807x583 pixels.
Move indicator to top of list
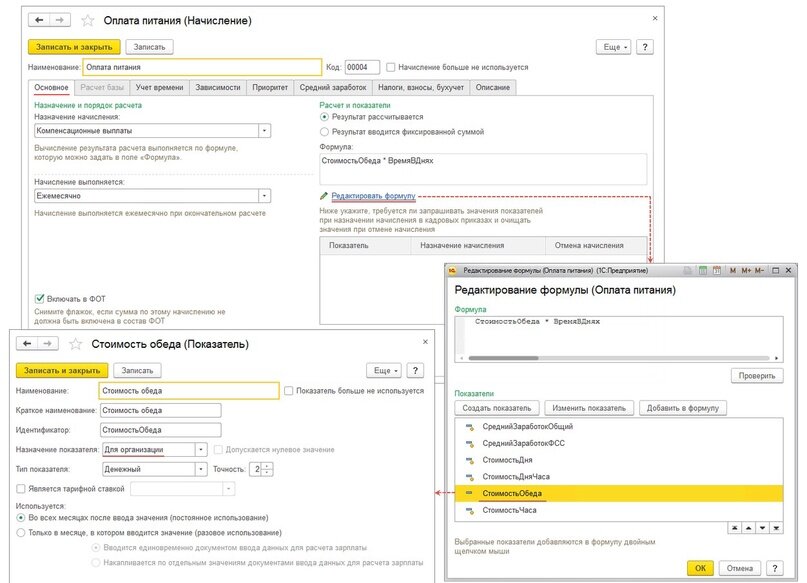coord(735,528)
